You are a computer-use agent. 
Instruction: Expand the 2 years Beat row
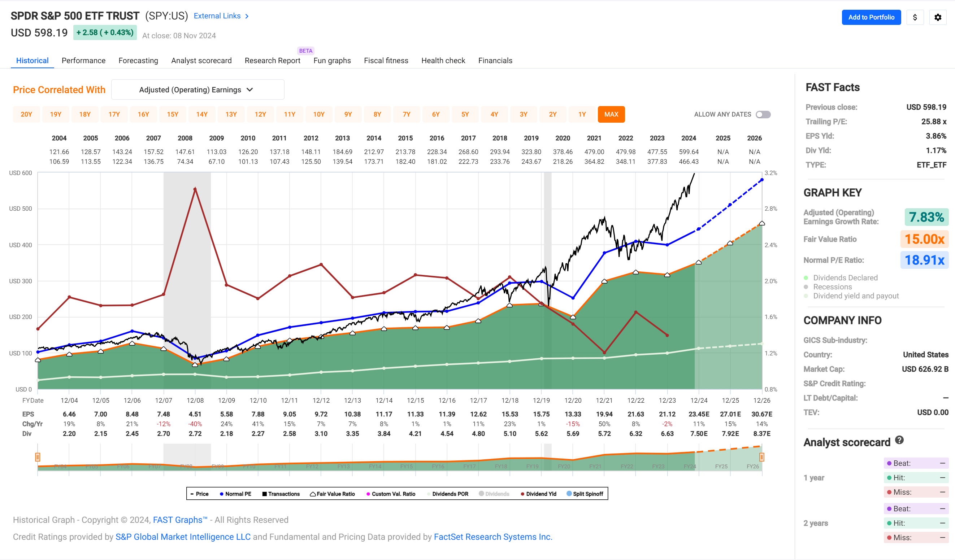(x=916, y=508)
